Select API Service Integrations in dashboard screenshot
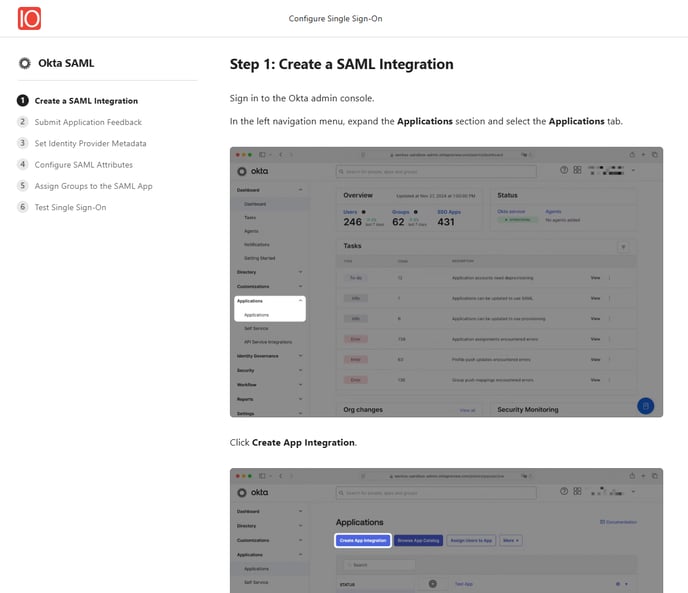The height and width of the screenshot is (593, 688). [x=268, y=342]
